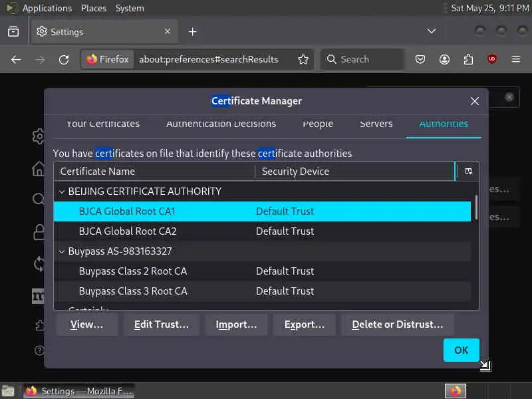Viewport: 532px width, 399px height.
Task: Click the Export… button
Action: coord(305,325)
